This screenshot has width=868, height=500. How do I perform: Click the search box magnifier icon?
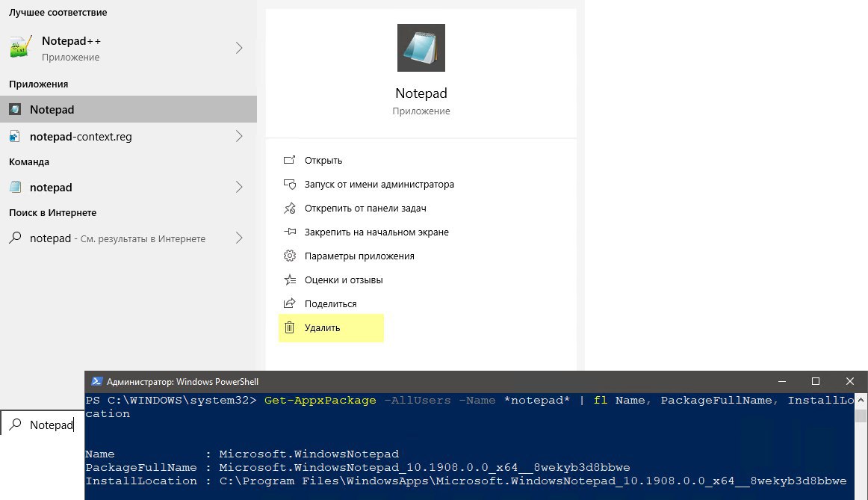coord(16,425)
